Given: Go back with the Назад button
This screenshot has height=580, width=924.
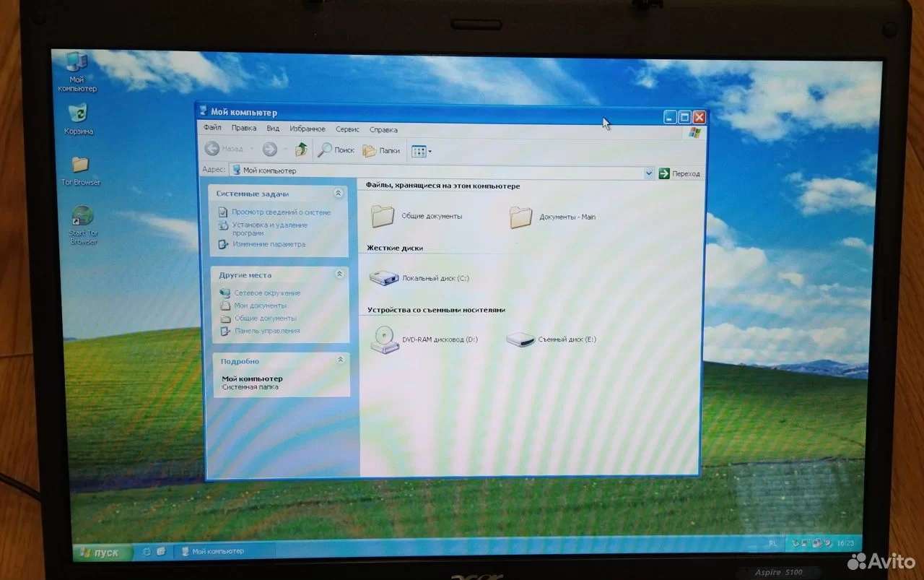Looking at the screenshot, I should point(225,149).
